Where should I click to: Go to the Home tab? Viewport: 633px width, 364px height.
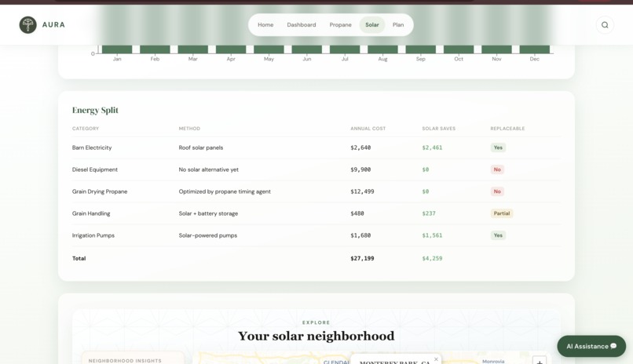[265, 25]
